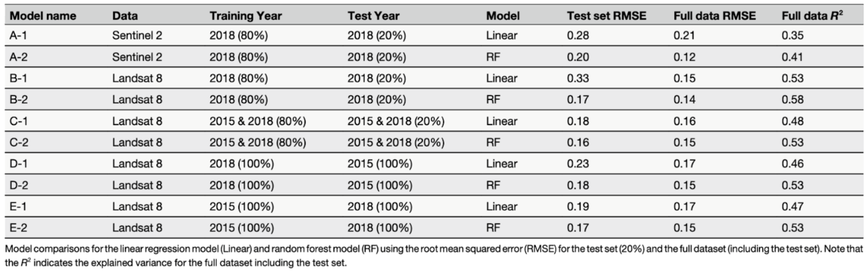Click the 0.23 test set RMSE value
Viewport: 868px width, 271px height.
(578, 163)
